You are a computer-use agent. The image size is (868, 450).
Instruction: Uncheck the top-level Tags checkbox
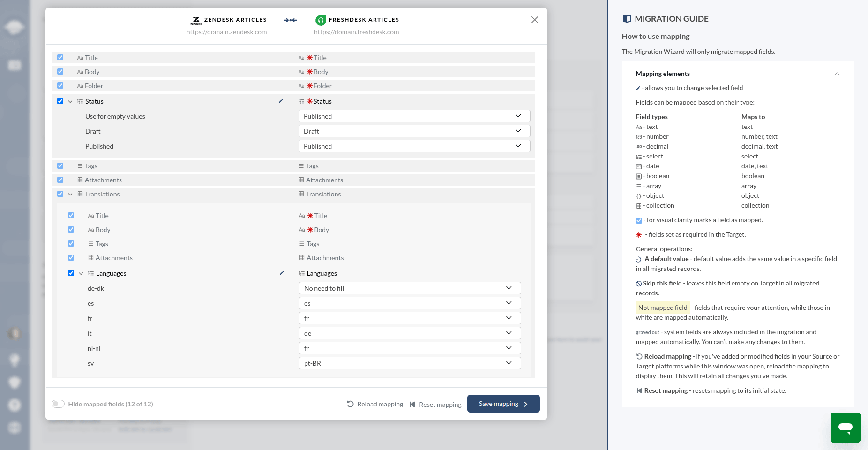pyautogui.click(x=60, y=165)
